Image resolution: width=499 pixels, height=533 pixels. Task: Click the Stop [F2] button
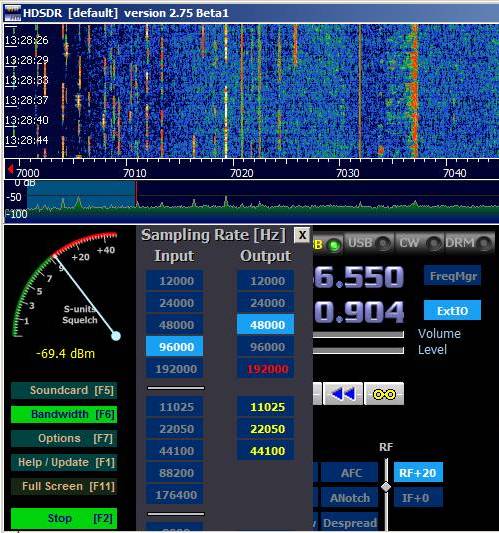coord(64,518)
